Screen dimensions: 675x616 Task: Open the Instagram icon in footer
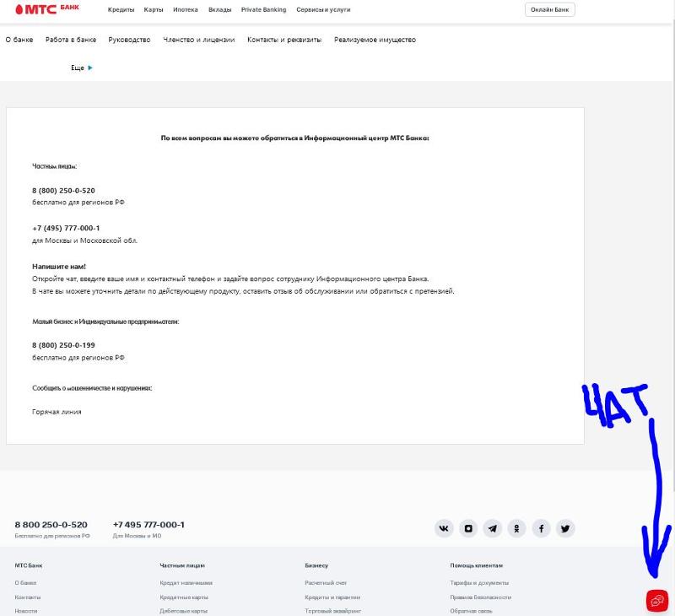pos(467,527)
